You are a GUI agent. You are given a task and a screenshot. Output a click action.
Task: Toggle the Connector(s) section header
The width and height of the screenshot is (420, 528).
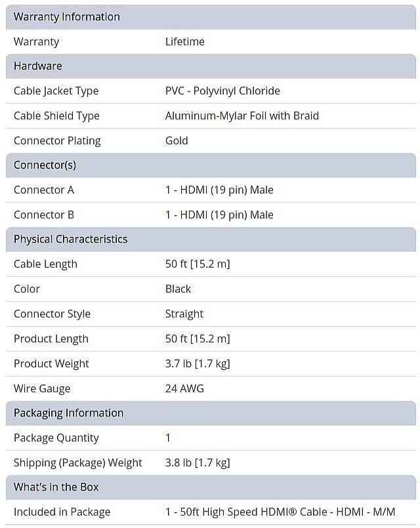click(210, 165)
